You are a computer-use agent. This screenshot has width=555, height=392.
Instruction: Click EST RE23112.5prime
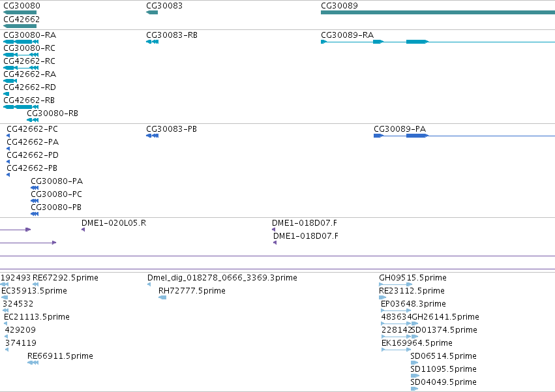coord(412,291)
